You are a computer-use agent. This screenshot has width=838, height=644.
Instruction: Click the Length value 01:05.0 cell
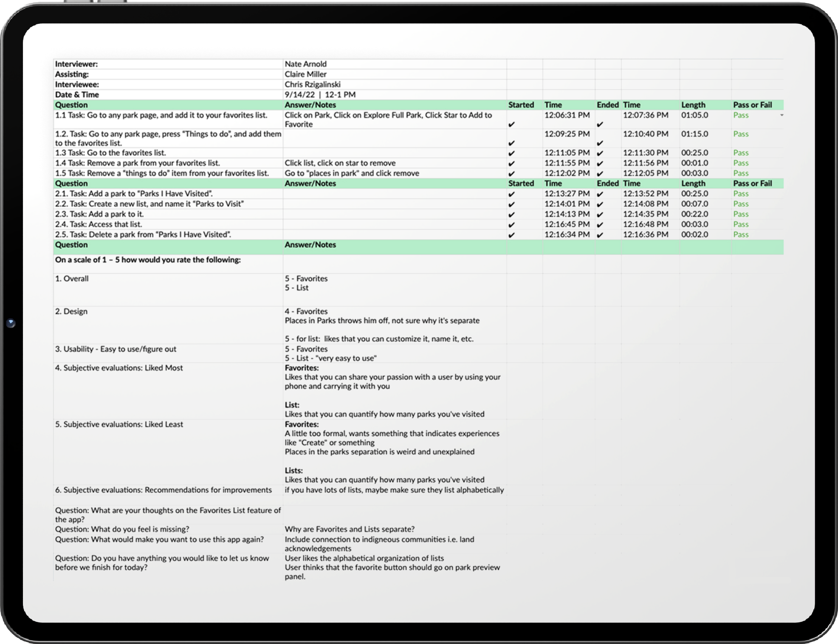coord(694,115)
